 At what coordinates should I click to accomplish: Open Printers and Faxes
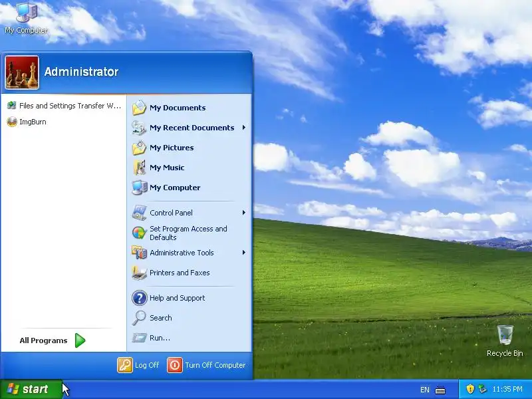(x=190, y=273)
